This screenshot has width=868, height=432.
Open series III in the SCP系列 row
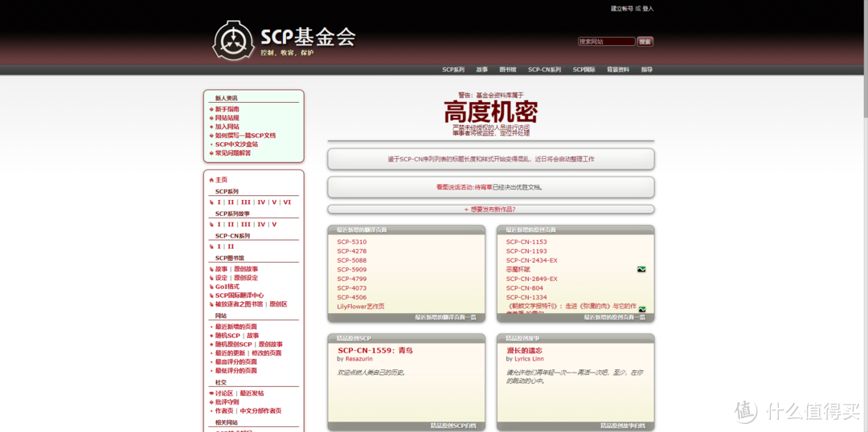click(246, 202)
